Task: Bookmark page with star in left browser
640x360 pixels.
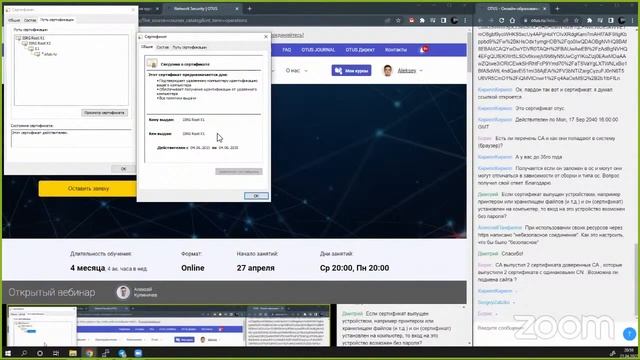Action: coord(398,20)
